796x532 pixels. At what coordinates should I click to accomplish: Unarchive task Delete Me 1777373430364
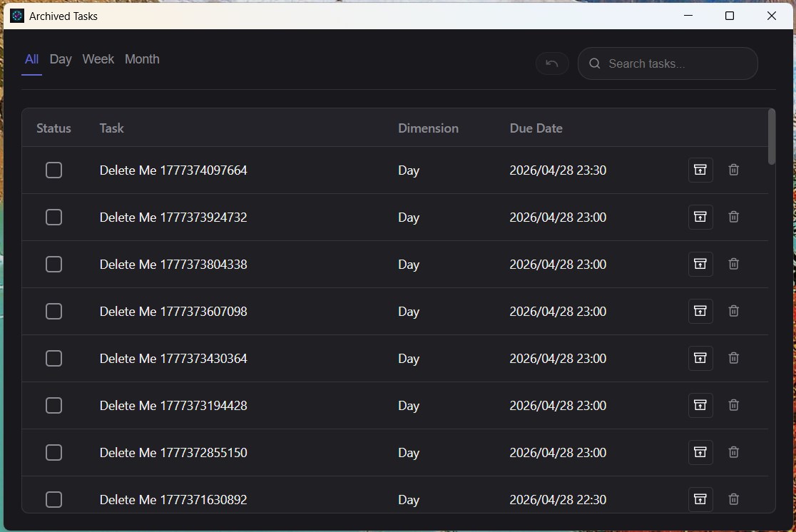click(700, 358)
